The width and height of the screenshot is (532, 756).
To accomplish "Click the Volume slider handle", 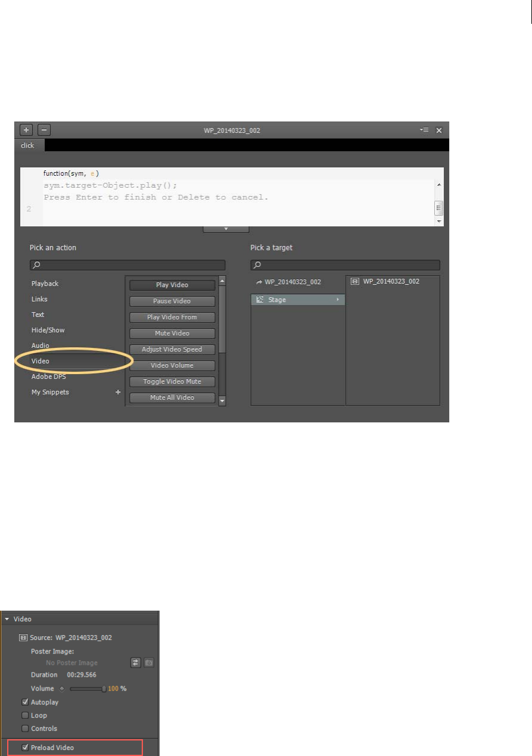I will pyautogui.click(x=104, y=689).
